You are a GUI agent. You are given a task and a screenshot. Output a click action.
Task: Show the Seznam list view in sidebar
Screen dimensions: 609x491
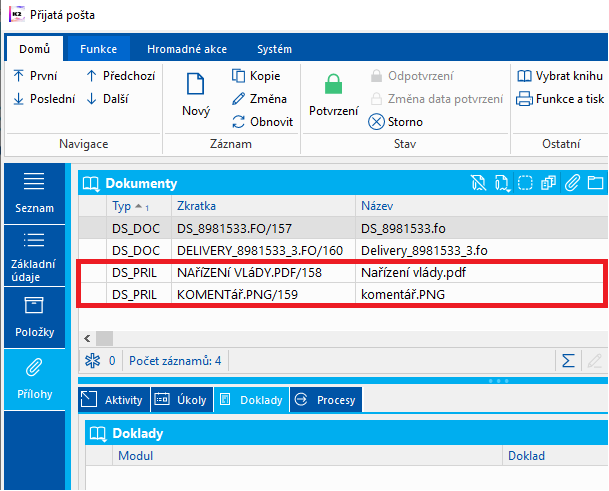(x=35, y=193)
